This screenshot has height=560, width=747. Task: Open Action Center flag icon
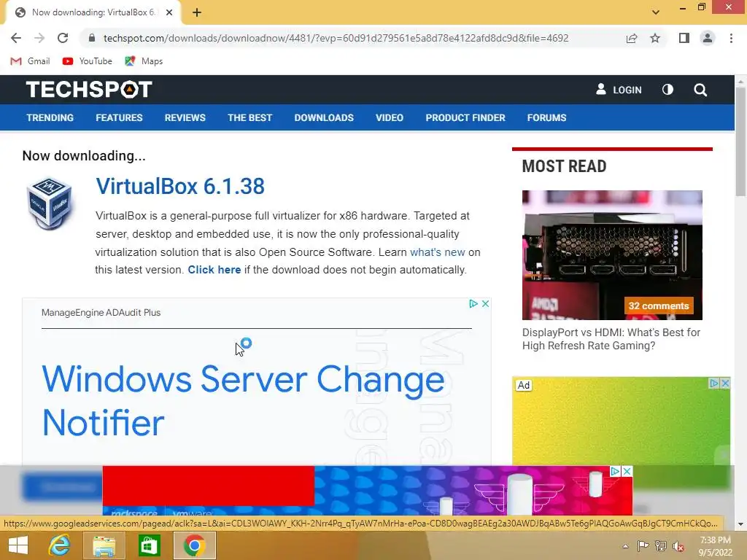643,546
